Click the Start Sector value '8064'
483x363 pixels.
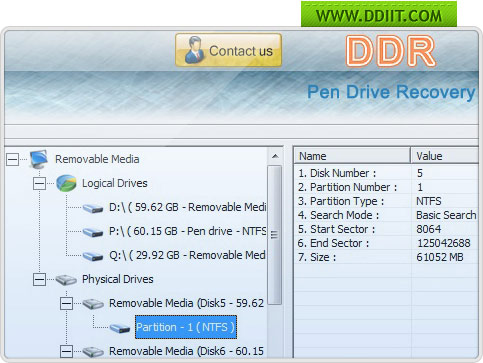click(x=429, y=229)
